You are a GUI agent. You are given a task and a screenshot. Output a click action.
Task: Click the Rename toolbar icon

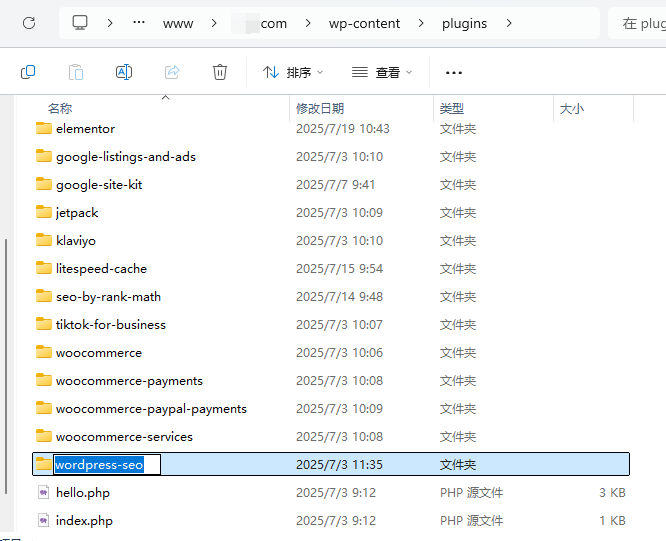coord(124,72)
